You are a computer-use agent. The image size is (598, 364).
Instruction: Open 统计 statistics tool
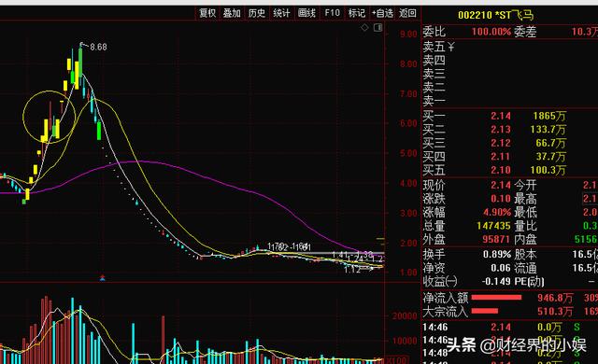point(281,13)
